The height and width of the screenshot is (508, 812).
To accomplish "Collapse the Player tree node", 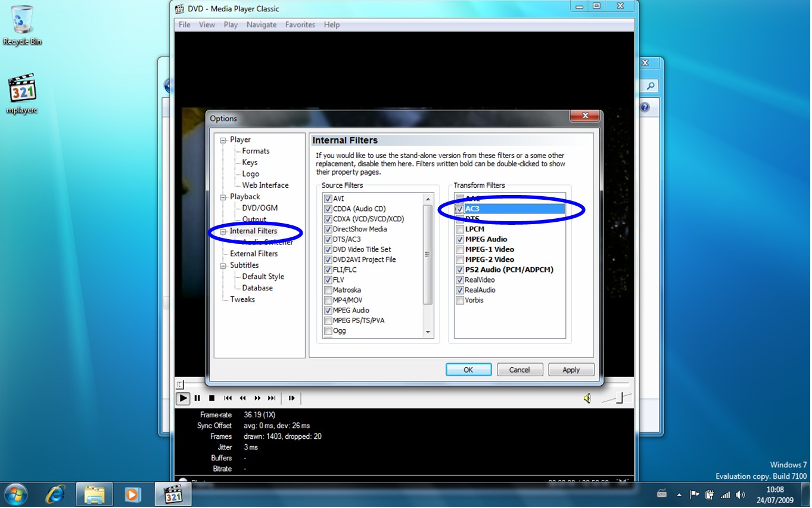I will tap(223, 140).
